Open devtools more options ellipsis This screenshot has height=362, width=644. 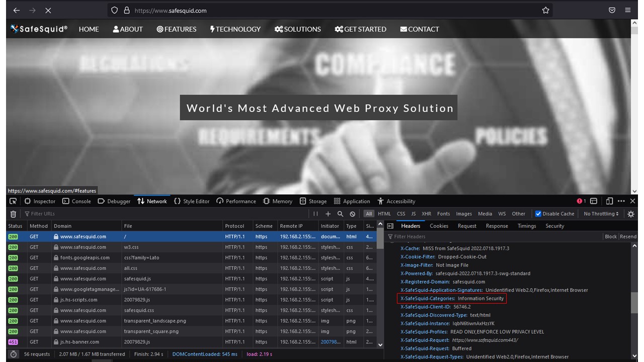coord(621,201)
